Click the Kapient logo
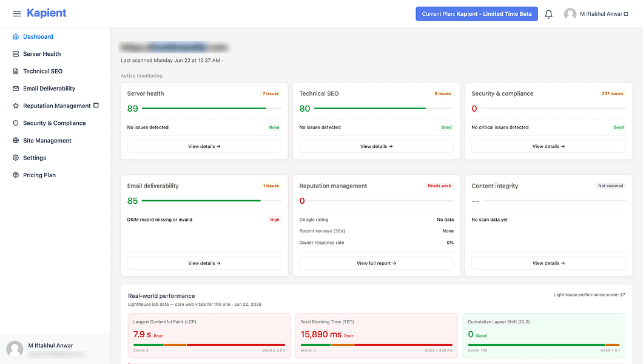 click(x=46, y=13)
